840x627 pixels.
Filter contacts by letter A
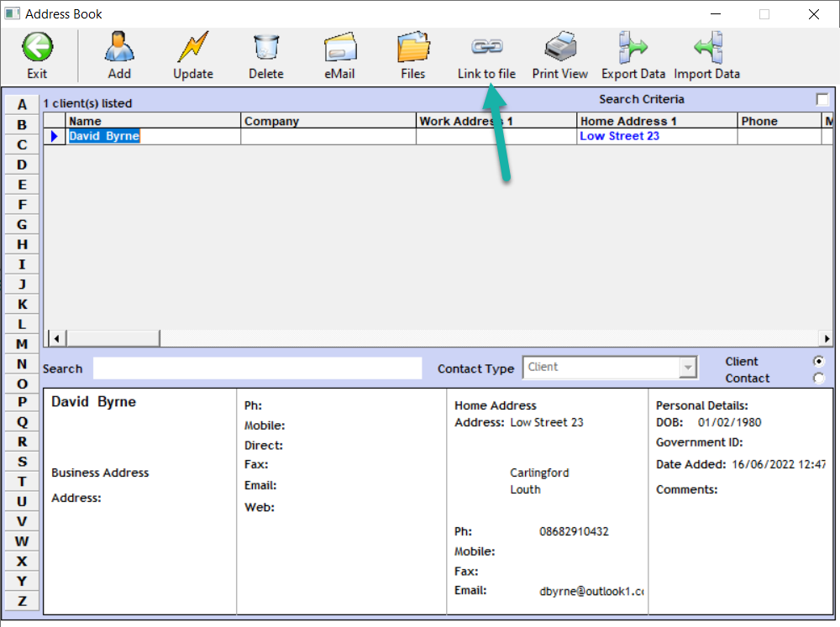[x=22, y=104]
